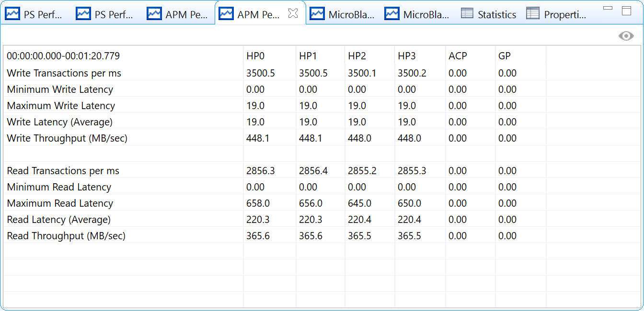Select the Read Latency (Average) row label
The width and height of the screenshot is (644, 311).
tap(59, 220)
